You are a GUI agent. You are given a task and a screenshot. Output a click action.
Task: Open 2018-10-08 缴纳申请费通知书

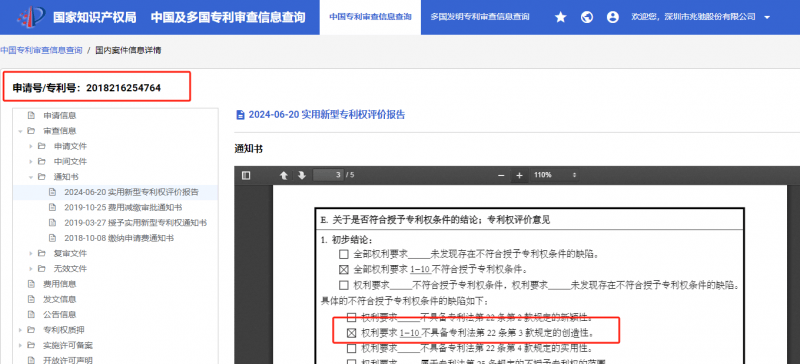[x=119, y=238]
